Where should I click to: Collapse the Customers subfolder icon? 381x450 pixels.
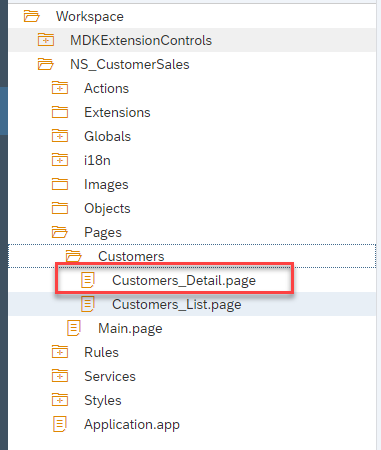point(74,256)
